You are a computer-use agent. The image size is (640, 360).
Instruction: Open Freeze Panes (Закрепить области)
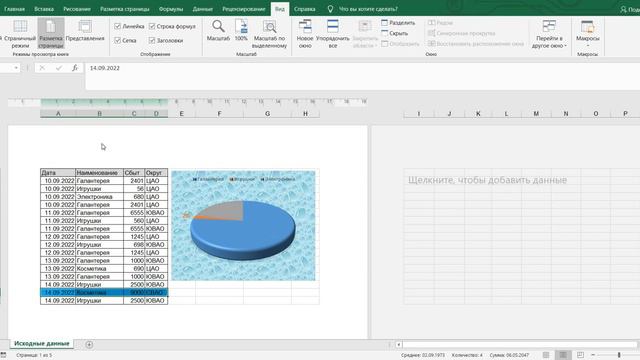pos(364,34)
